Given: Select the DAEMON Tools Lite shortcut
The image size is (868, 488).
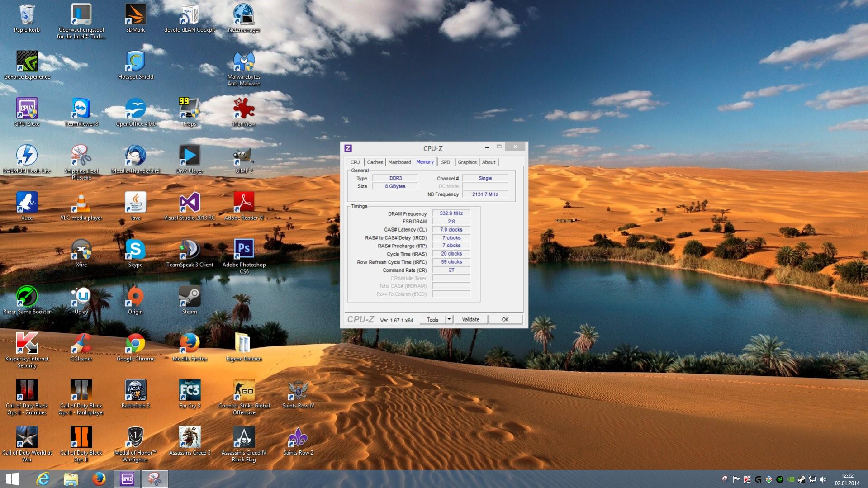Looking at the screenshot, I should point(27,160).
